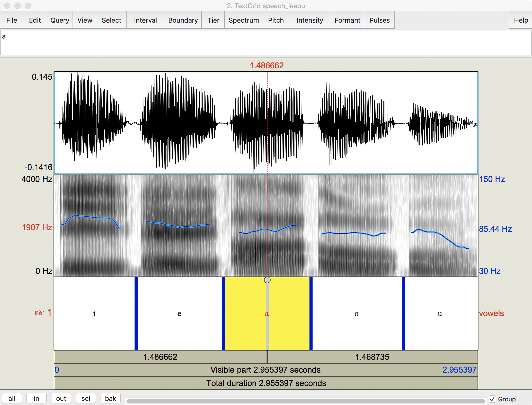Open the Help menu
The width and height of the screenshot is (532, 405).
pyautogui.click(x=521, y=20)
